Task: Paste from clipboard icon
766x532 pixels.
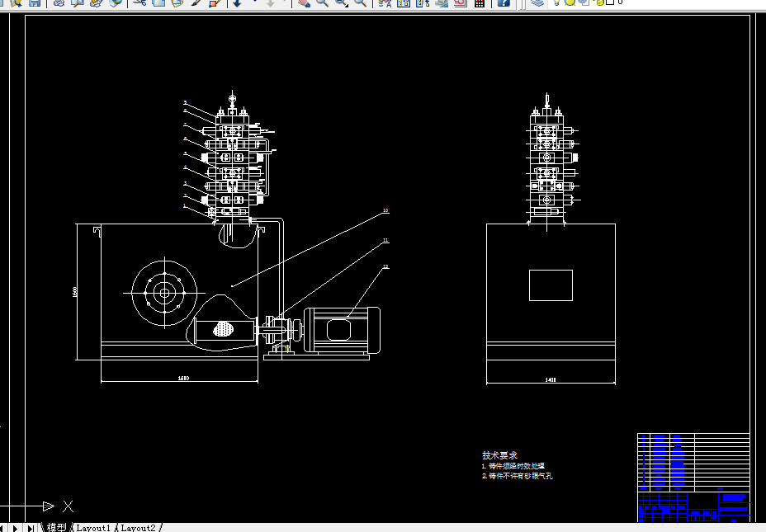Action: [177, 2]
